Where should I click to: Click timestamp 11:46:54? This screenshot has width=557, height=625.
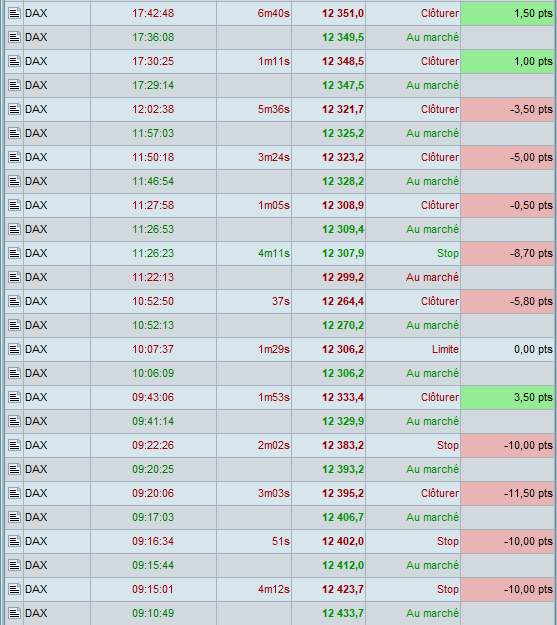(x=153, y=181)
